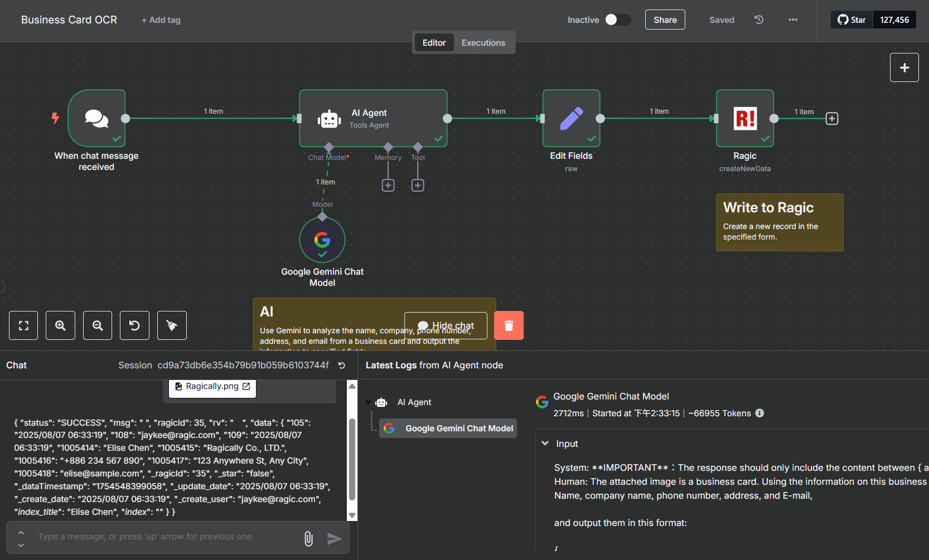Add node after Ragic output
929x560 pixels.
(832, 119)
